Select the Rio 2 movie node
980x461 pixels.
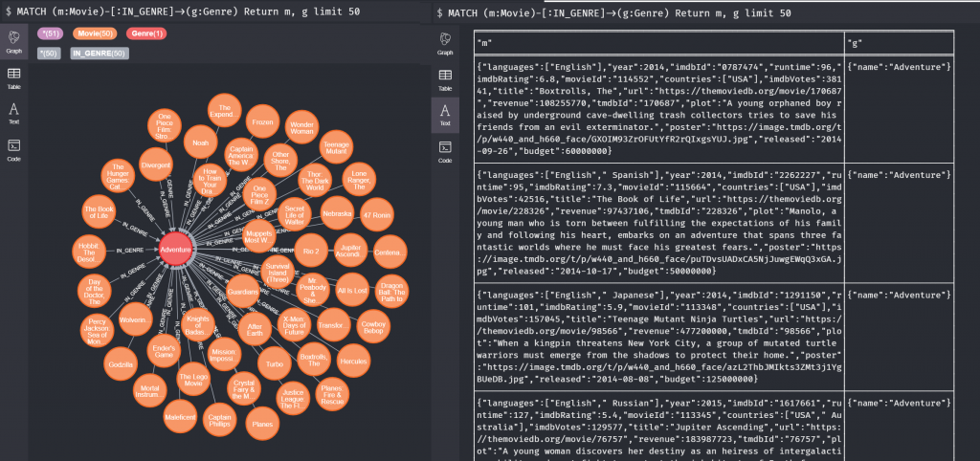pyautogui.click(x=311, y=251)
